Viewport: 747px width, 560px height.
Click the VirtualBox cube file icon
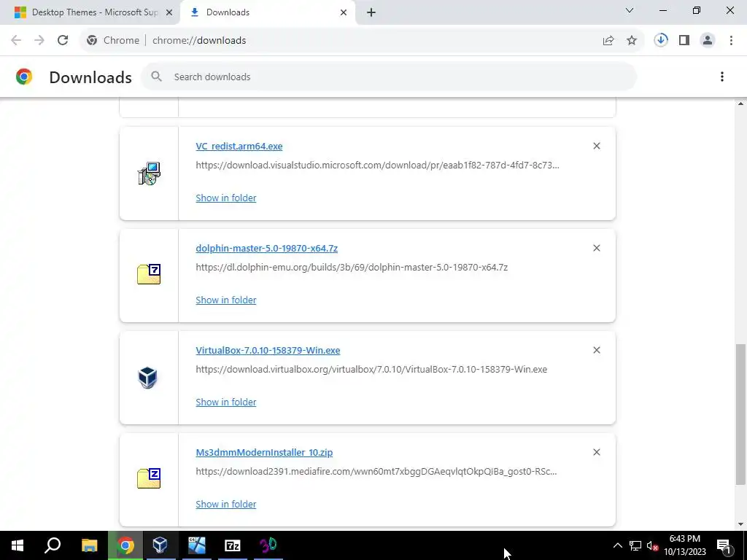(x=147, y=378)
